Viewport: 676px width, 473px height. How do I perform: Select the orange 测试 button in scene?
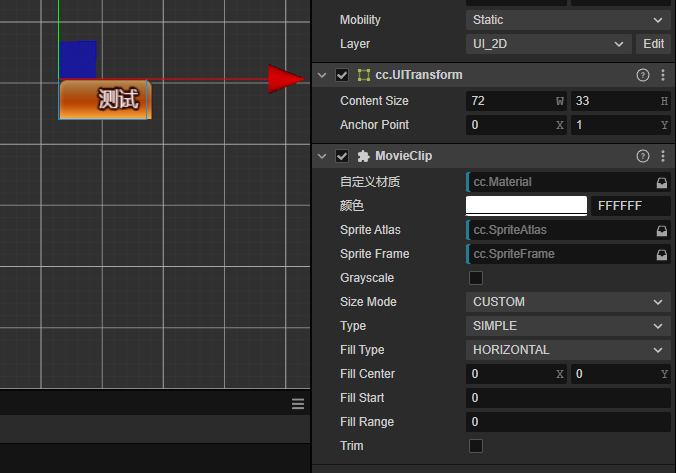tap(105, 100)
